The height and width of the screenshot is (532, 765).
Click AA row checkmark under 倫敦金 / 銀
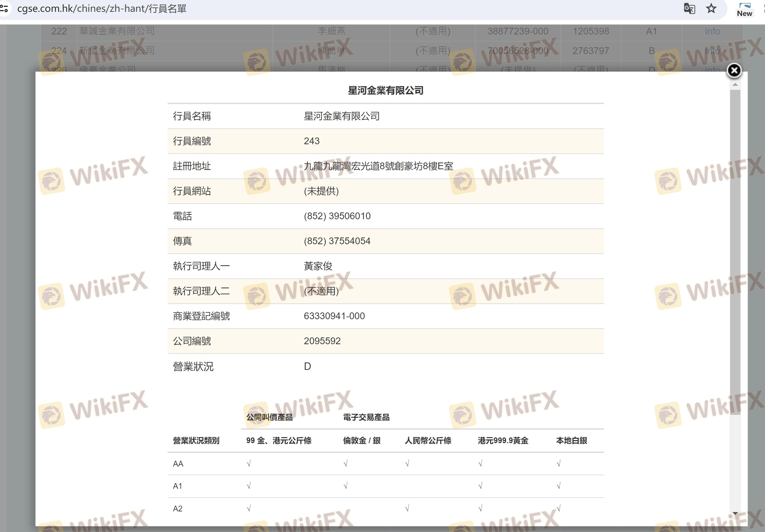345,463
